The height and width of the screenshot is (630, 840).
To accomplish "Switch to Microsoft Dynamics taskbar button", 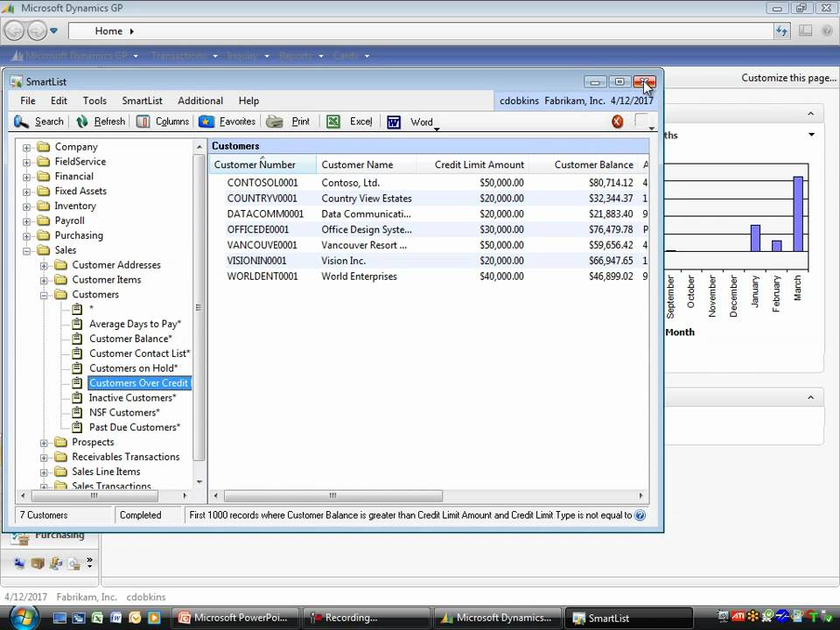I will tap(498, 618).
